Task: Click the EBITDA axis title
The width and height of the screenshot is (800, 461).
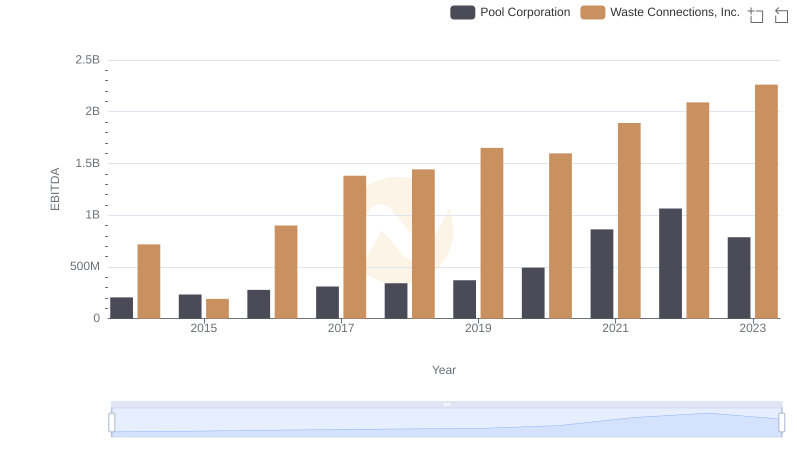Action: 55,189
